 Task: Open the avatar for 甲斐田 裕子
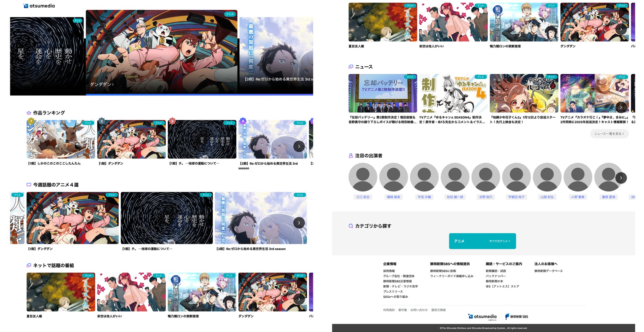point(516,177)
